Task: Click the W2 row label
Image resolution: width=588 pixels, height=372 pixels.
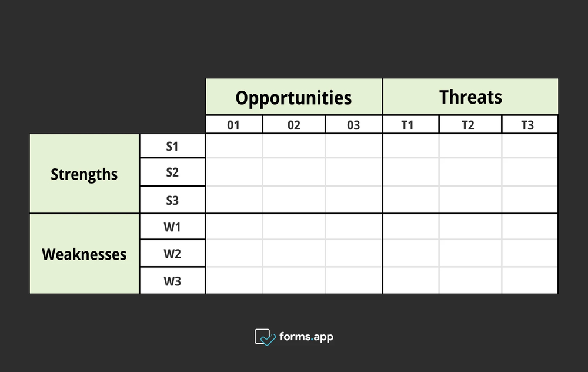Action: [172, 254]
